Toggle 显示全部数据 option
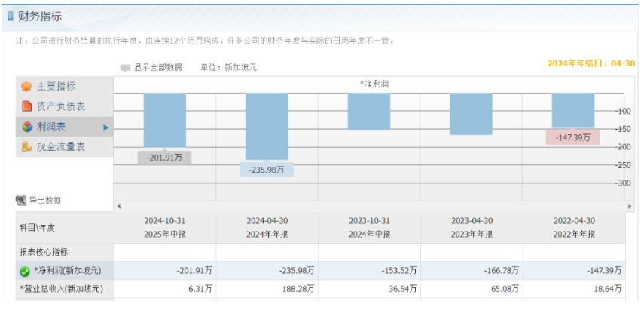This screenshot has width=644, height=313. point(157,67)
